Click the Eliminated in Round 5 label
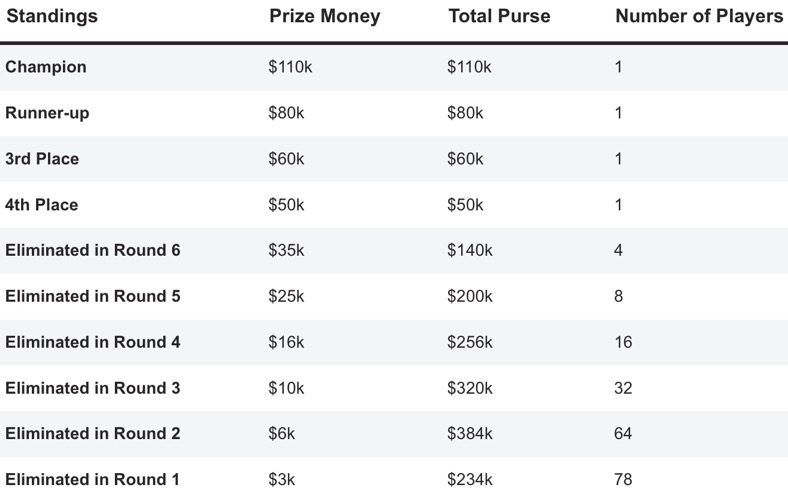Viewport: 788px width, 499px height. click(x=93, y=296)
